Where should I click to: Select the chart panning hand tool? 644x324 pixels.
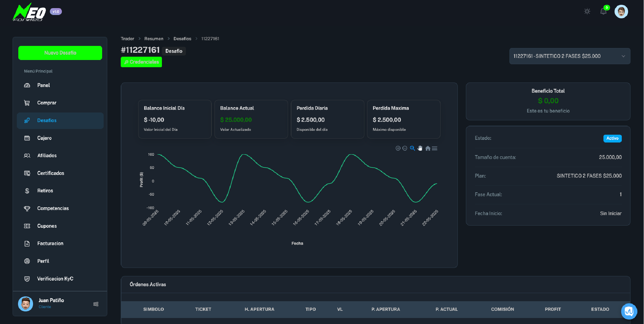click(420, 148)
